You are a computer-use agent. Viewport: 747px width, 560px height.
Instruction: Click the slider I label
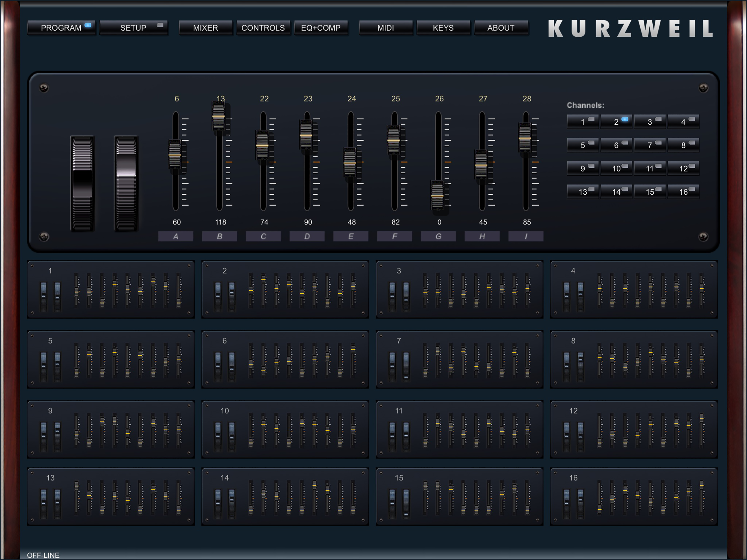click(526, 236)
